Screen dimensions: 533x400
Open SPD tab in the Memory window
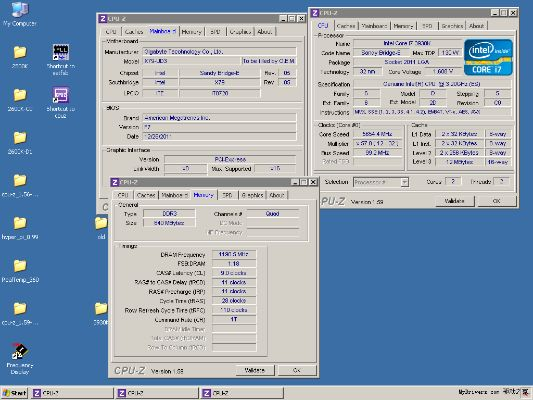point(227,195)
